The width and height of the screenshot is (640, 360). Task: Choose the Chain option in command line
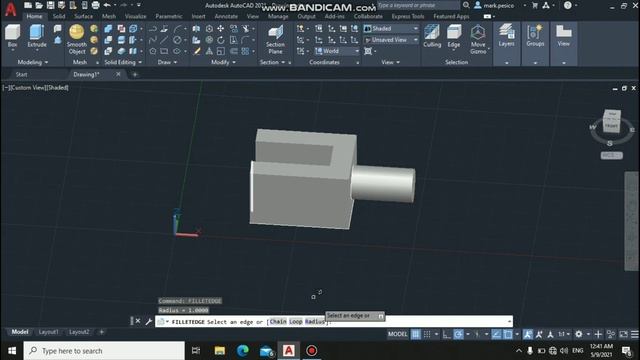point(278,322)
